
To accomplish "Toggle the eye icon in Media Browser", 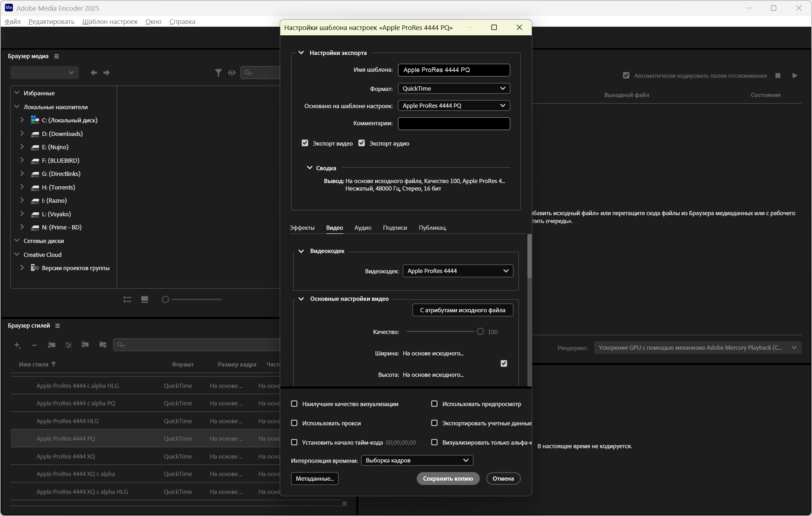I will point(232,73).
